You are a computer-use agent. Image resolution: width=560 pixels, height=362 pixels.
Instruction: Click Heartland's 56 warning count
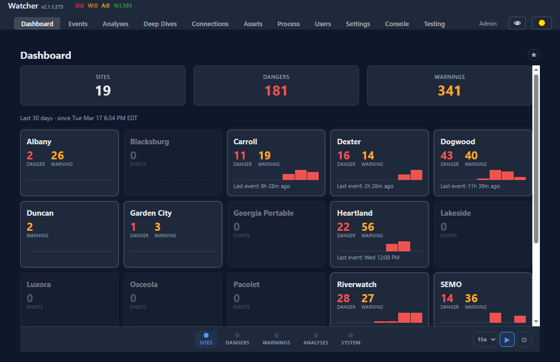[368, 227]
